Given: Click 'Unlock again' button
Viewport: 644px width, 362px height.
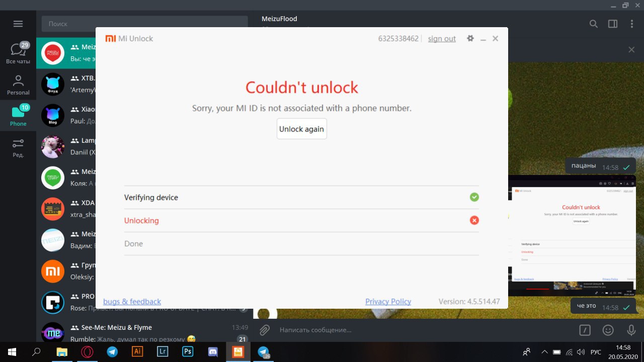Looking at the screenshot, I should pos(302,129).
